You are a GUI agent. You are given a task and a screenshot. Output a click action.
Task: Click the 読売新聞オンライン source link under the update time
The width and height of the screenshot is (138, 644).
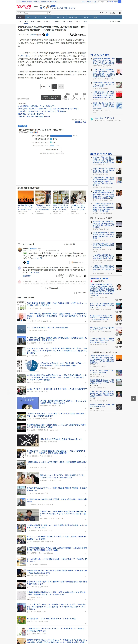[81, 122]
